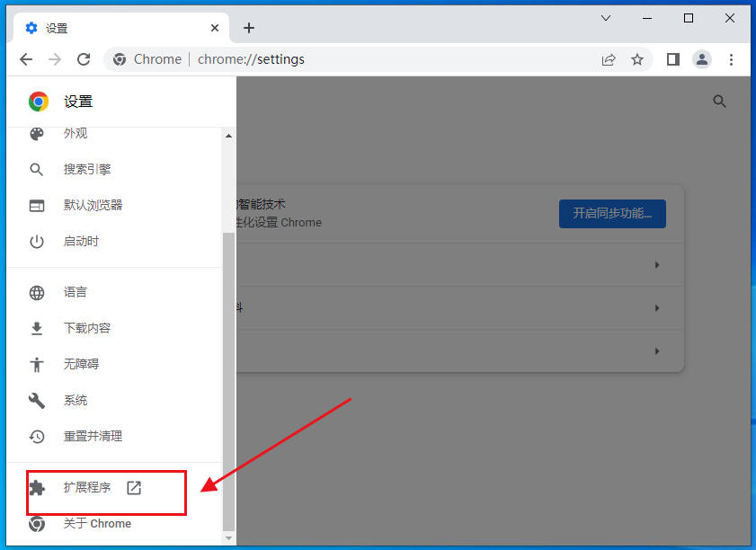This screenshot has width=756, height=550.
Task: Open the three-dot Chrome menu
Action: [731, 59]
